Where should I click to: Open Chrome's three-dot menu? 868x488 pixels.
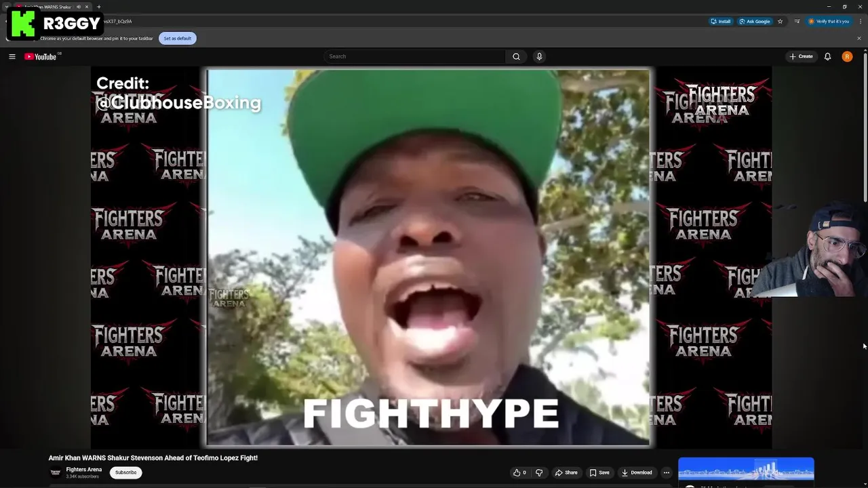(x=859, y=21)
